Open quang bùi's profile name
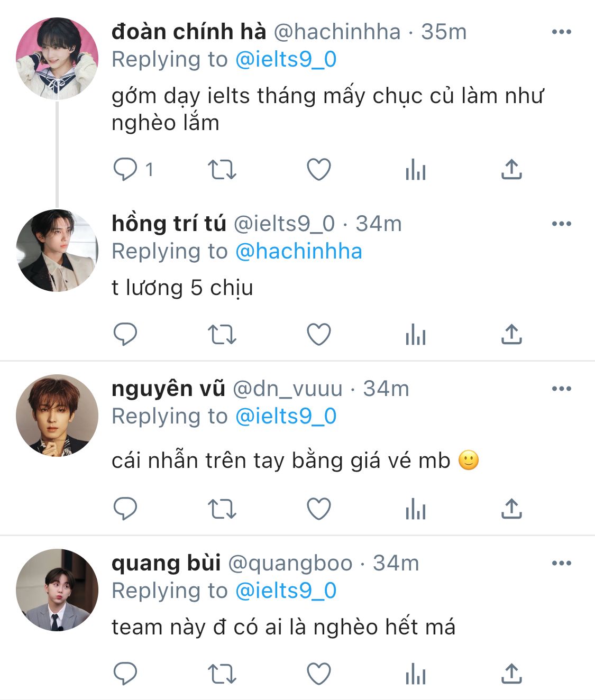 (x=166, y=563)
